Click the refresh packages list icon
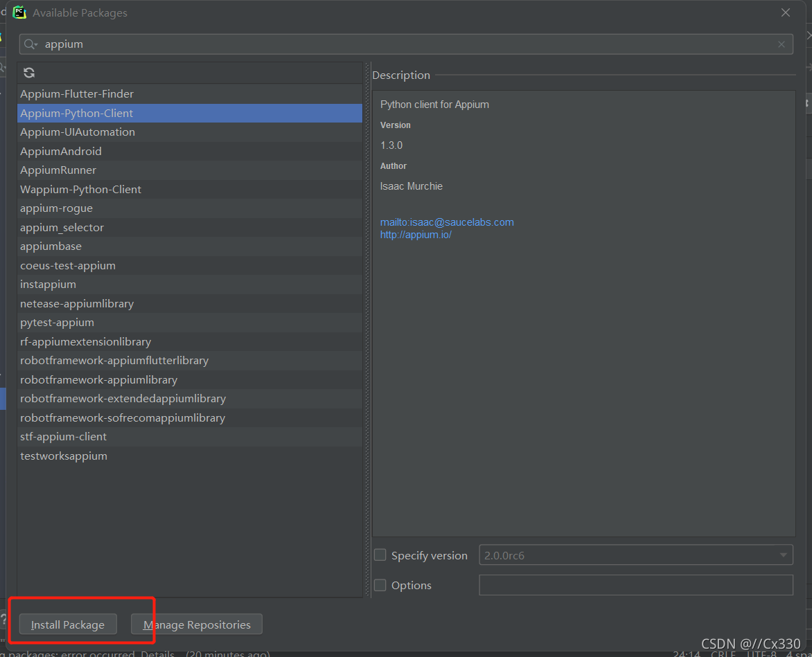This screenshot has height=657, width=812. (x=29, y=73)
